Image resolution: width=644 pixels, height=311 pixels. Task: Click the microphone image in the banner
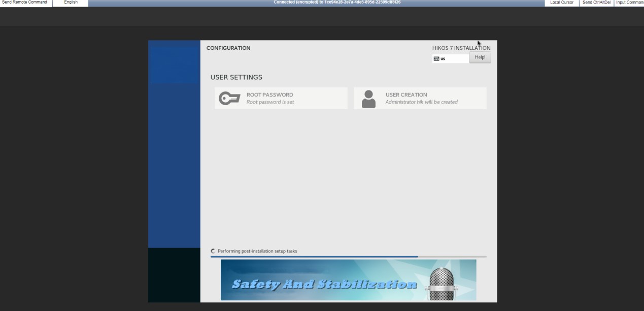[x=440, y=284]
